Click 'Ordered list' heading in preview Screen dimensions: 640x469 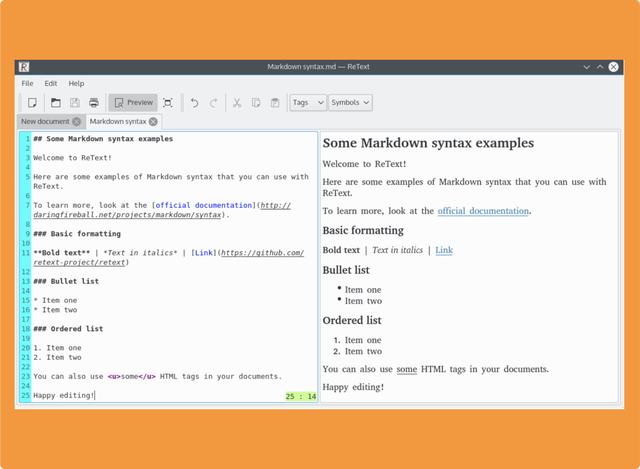click(x=352, y=320)
